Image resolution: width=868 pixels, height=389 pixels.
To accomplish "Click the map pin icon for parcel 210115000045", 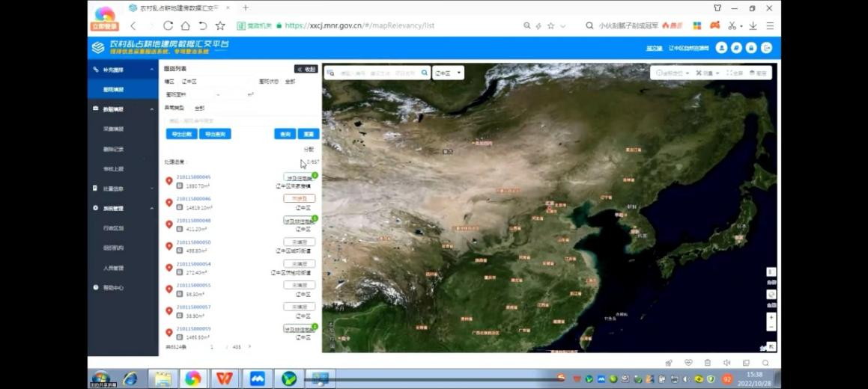I will (x=169, y=181).
